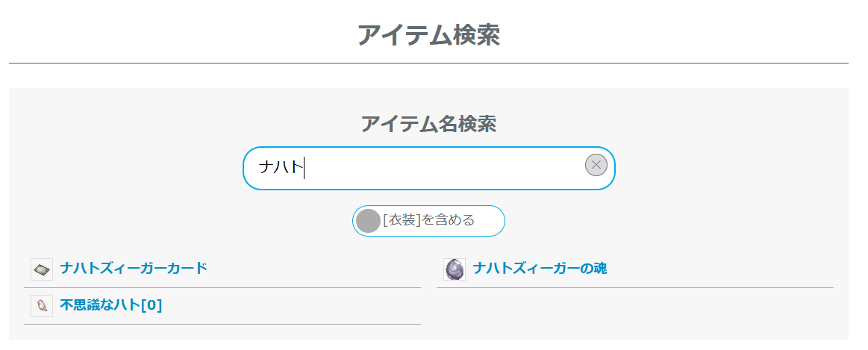Image resolution: width=868 pixels, height=350 pixels.
Task: Click the ナハトズィーガーの魂 soul icon
Action: pos(455,269)
